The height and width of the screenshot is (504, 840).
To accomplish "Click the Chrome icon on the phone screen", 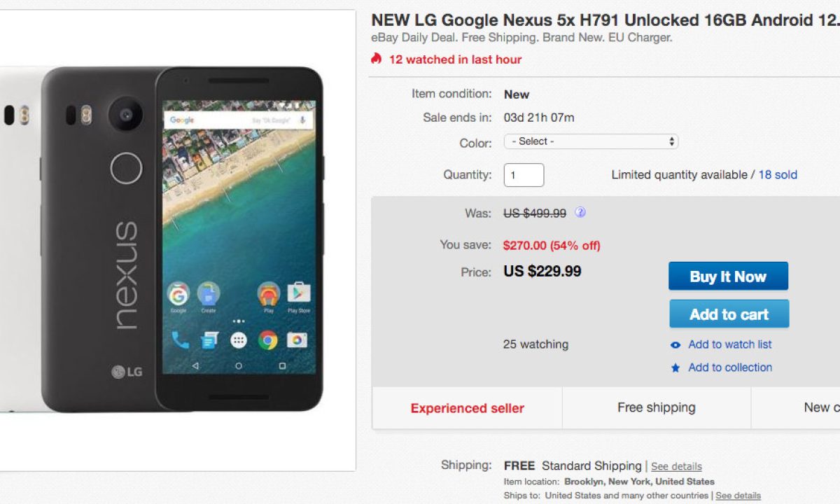I will (267, 340).
